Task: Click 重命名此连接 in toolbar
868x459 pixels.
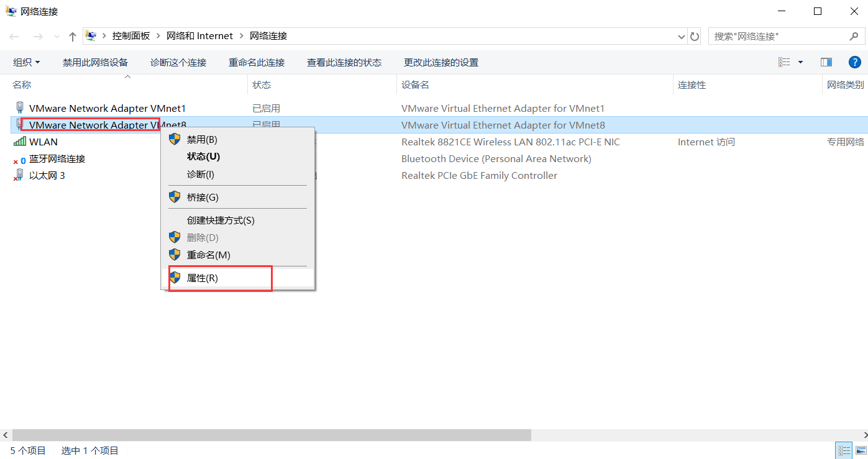Action: [x=257, y=62]
